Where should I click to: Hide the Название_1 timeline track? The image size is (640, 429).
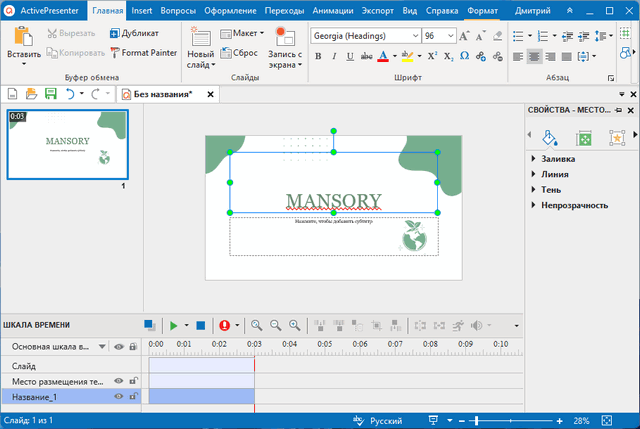tap(118, 397)
